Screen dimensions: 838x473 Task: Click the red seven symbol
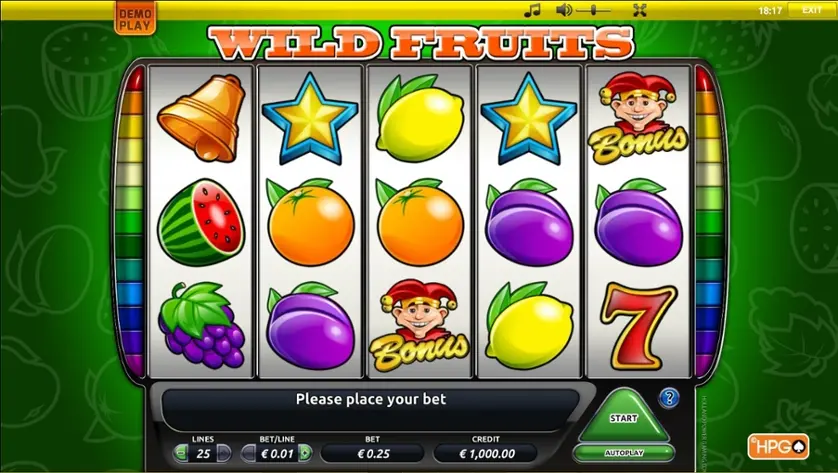[639, 327]
